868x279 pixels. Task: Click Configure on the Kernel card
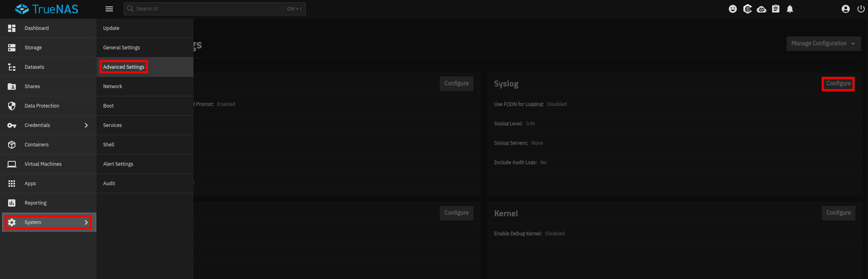tap(838, 213)
